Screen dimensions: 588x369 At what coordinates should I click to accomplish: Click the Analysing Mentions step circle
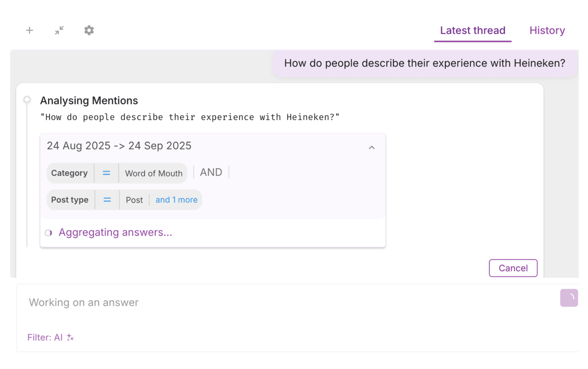(x=27, y=100)
